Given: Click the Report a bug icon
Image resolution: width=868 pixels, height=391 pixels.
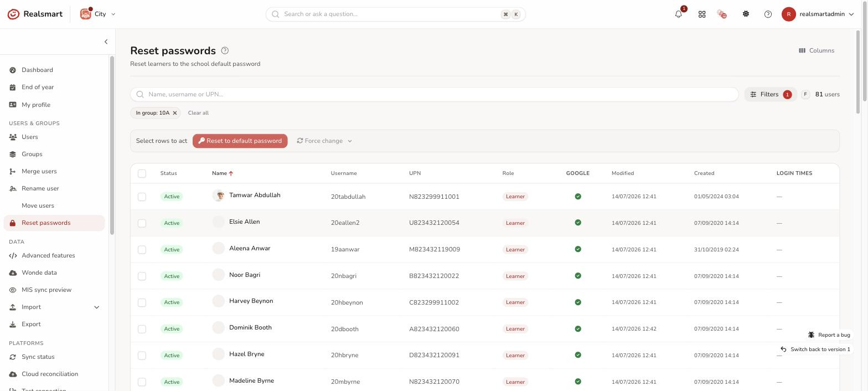Looking at the screenshot, I should point(811,335).
